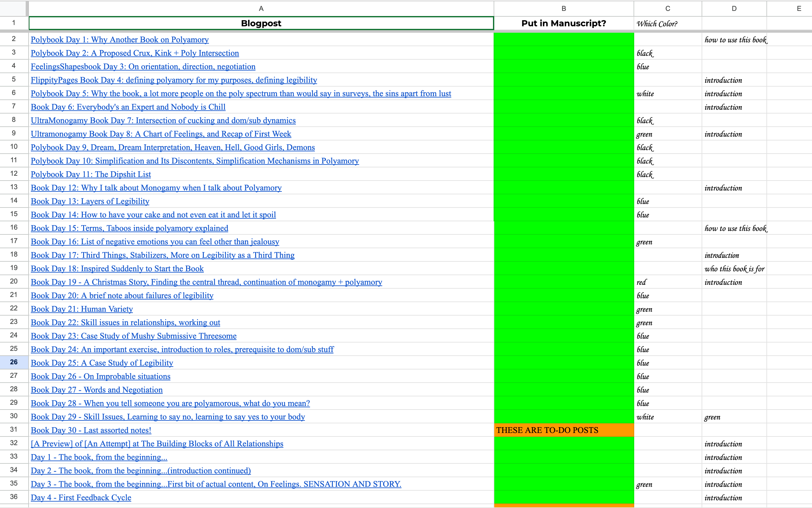812x508 pixels.
Task: Select the 'who this book is for' cell
Action: click(734, 269)
